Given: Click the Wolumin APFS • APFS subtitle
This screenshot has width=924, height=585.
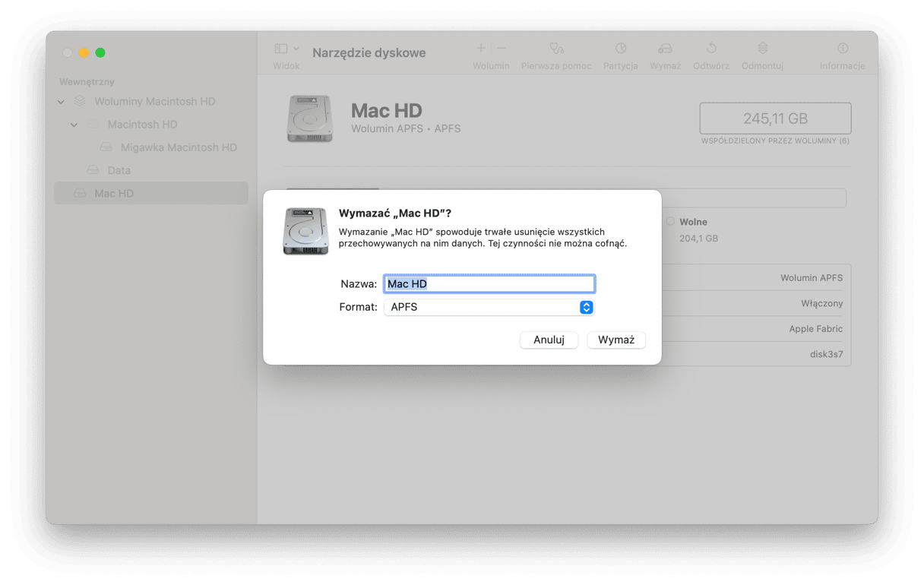Looking at the screenshot, I should coord(406,129).
